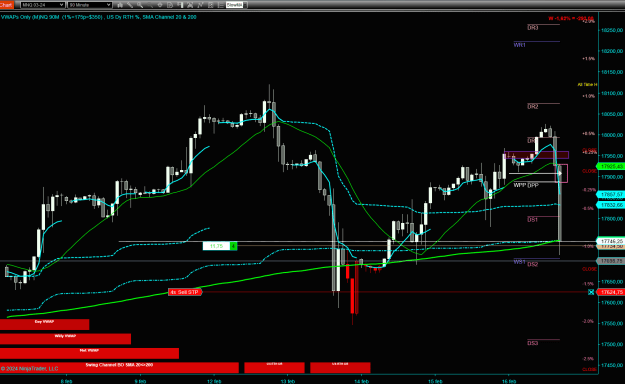Click the grey 17635,75 price marker

[x=611, y=261]
